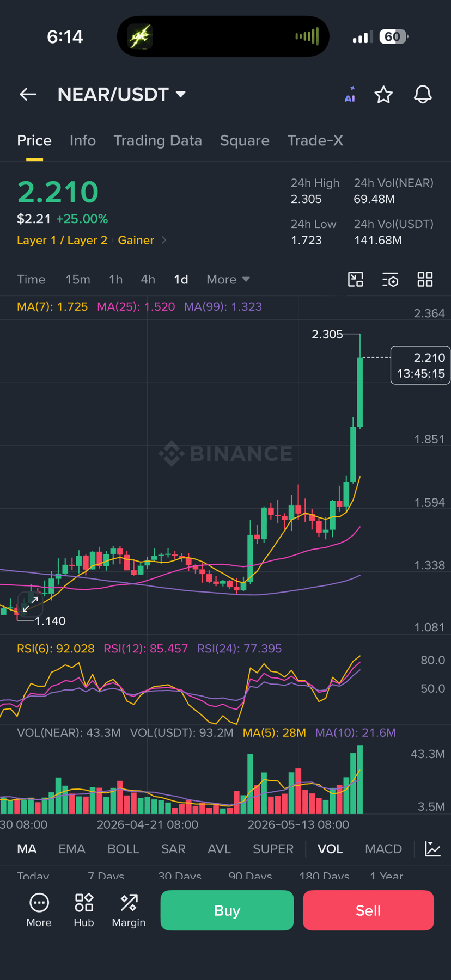Tap the 1.140 low price marker
This screenshot has height=980, width=451.
click(50, 621)
